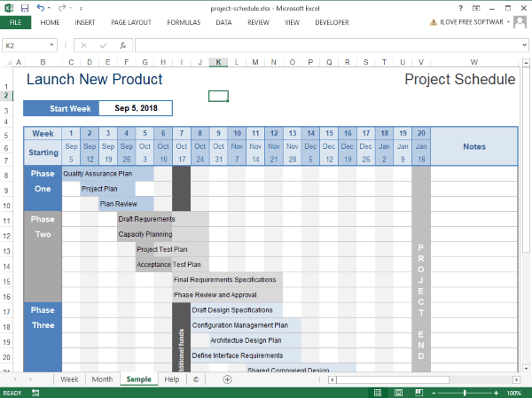Select the column K header
This screenshot has height=398, width=532.
point(218,62)
